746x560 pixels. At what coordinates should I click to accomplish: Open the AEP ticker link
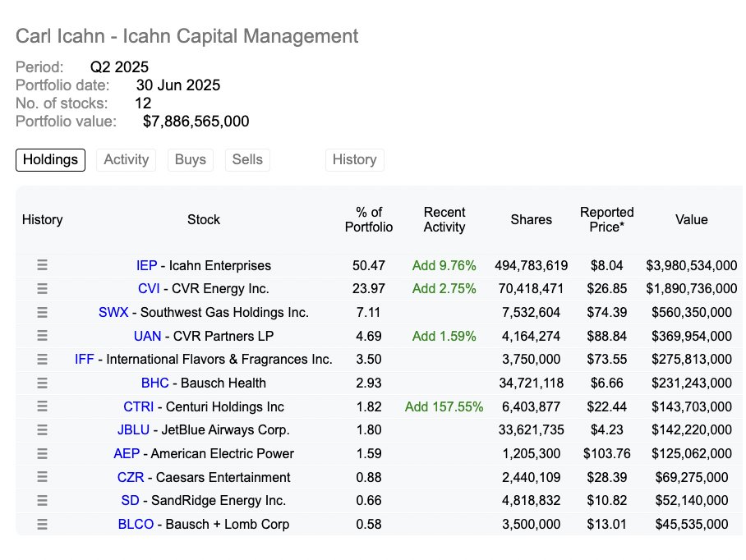click(127, 453)
